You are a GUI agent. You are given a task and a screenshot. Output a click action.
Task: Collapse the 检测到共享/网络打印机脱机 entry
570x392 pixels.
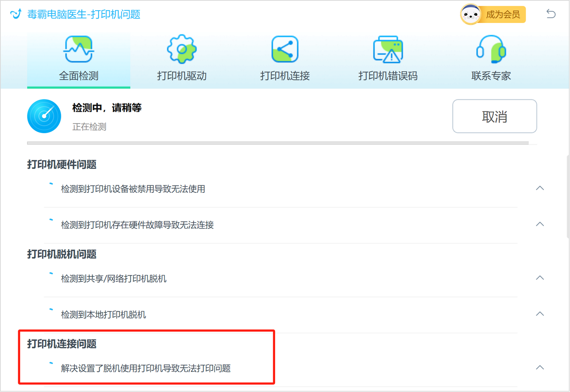pyautogui.click(x=540, y=278)
